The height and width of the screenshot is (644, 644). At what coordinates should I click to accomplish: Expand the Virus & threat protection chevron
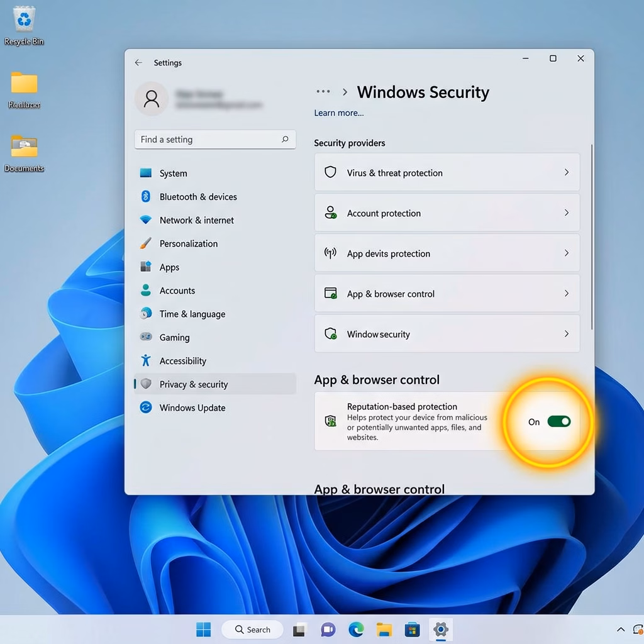[567, 172]
